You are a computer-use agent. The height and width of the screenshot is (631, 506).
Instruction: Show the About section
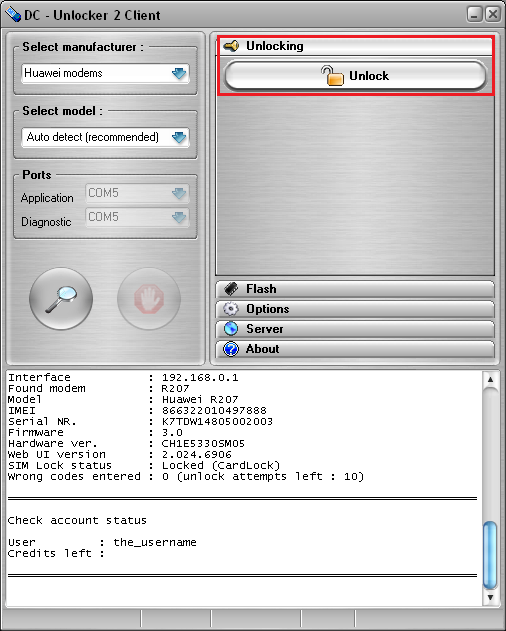click(x=355, y=349)
